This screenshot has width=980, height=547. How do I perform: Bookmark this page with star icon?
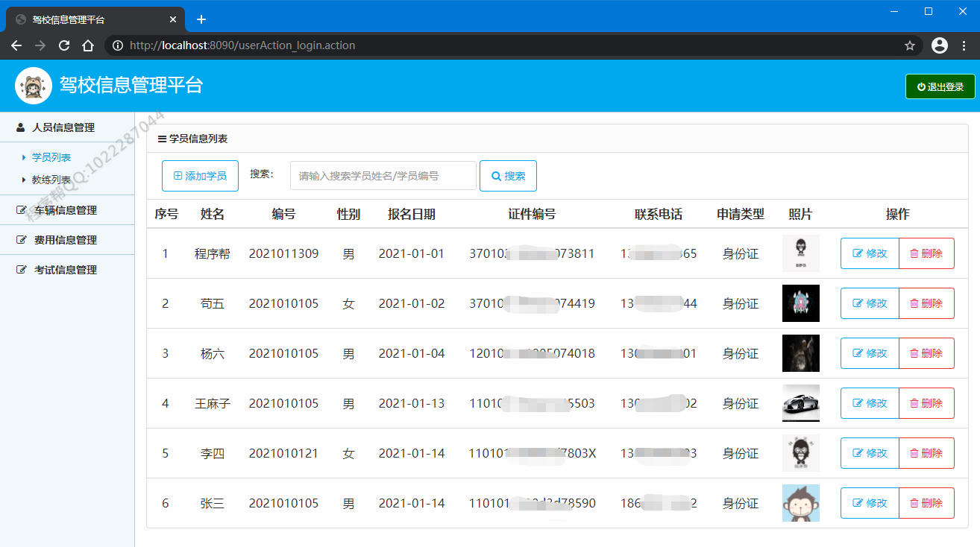click(x=910, y=45)
